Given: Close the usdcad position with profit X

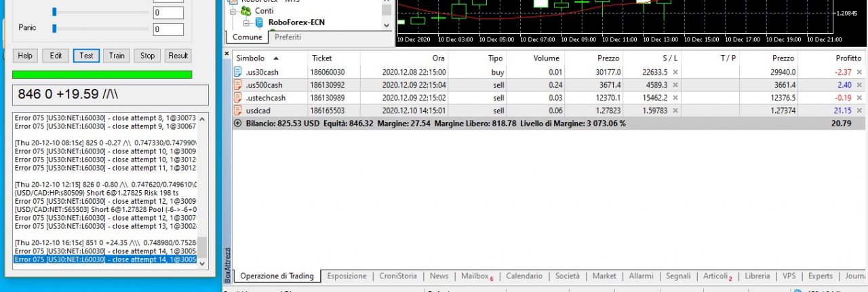Looking at the screenshot, I should [x=859, y=110].
